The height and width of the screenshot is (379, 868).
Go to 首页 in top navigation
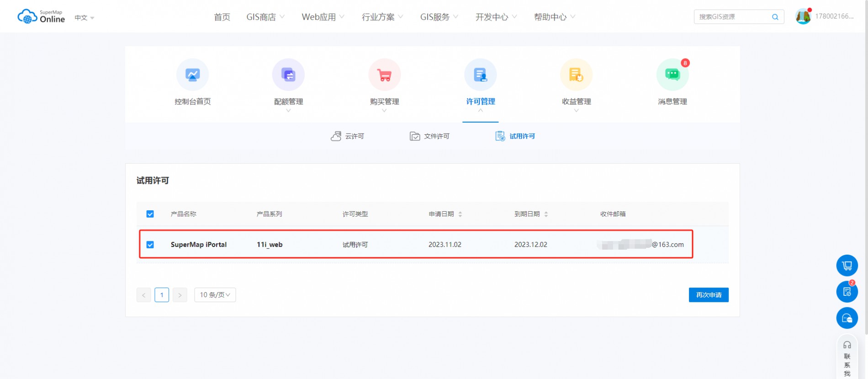(222, 17)
